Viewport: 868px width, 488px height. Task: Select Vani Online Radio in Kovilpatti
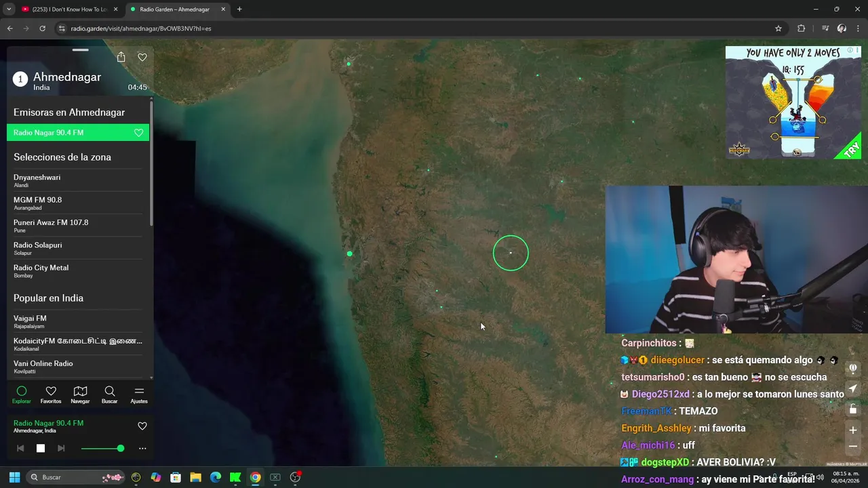pyautogui.click(x=78, y=367)
